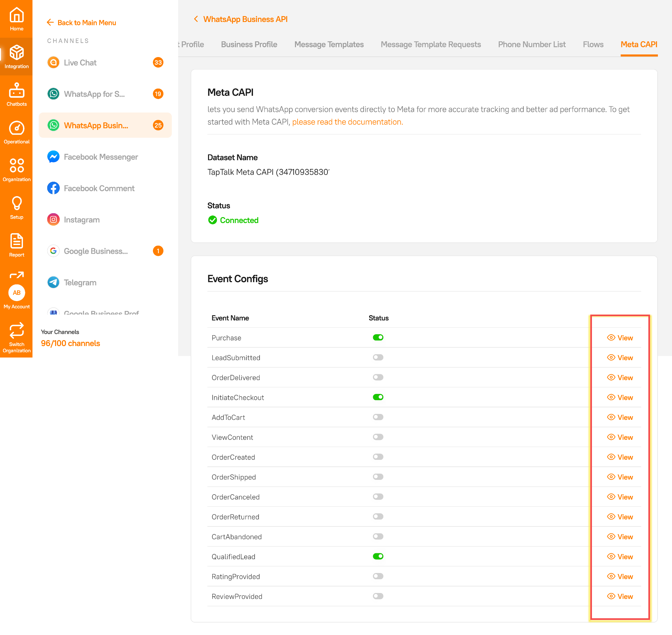Enable the AddToCart event toggle
The width and height of the screenshot is (672, 635).
point(378,417)
